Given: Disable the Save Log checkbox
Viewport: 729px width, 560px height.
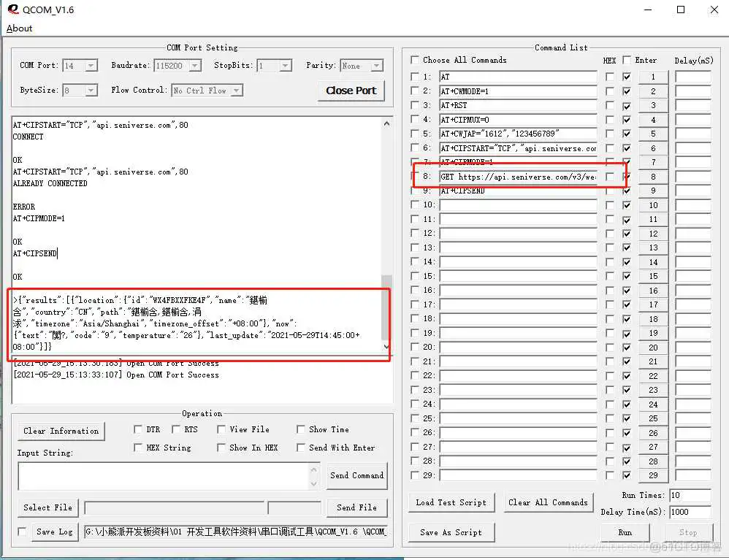Looking at the screenshot, I should click(x=21, y=532).
